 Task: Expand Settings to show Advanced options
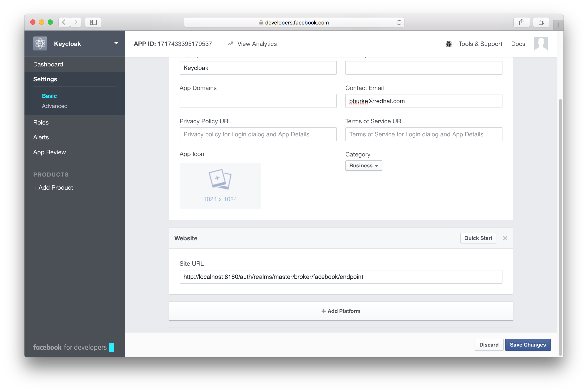[54, 106]
